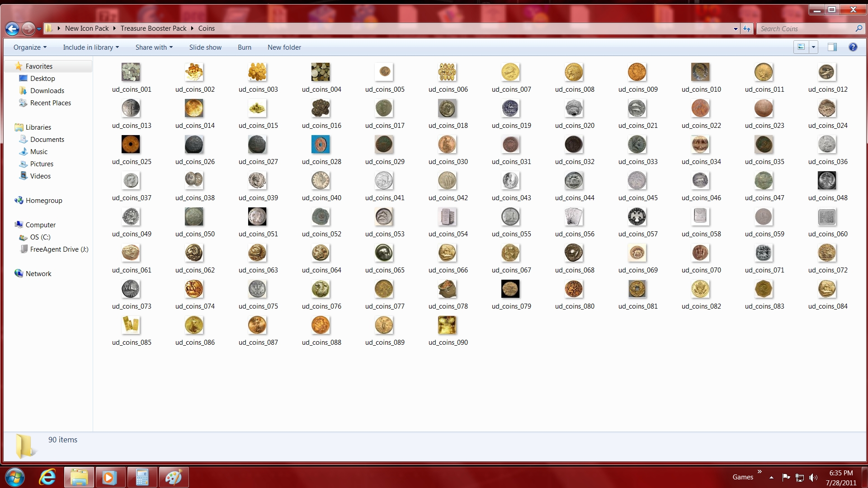Click the address bar refresh icon
The image size is (868, 488).
pos(747,28)
